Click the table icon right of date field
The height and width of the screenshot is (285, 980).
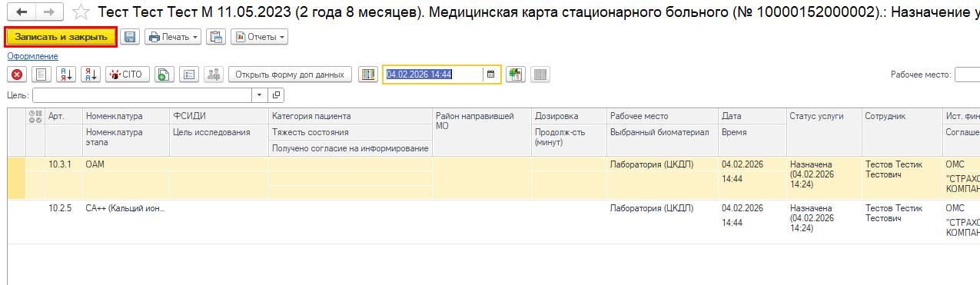[x=515, y=75]
